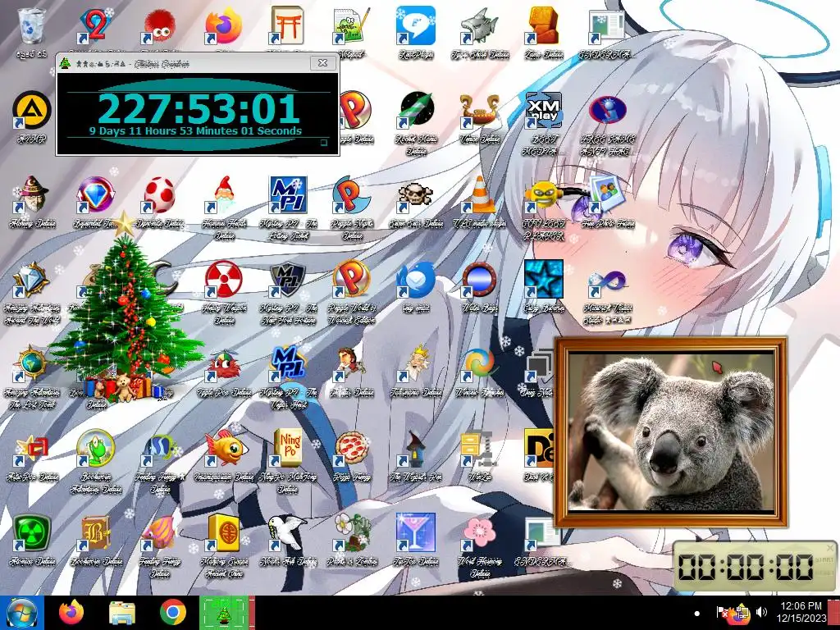Open the Venice Deluxe shortcut
Viewport: 840px width, 630px height.
(x=479, y=111)
